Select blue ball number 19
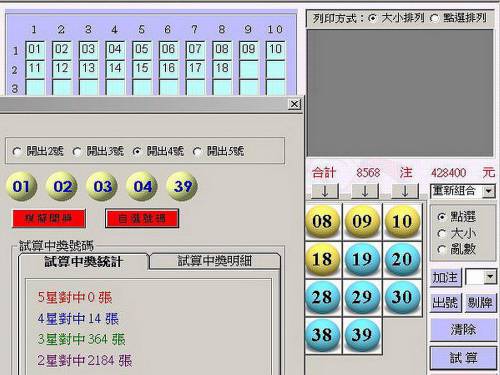The width and height of the screenshot is (500, 375). pyautogui.click(x=362, y=259)
